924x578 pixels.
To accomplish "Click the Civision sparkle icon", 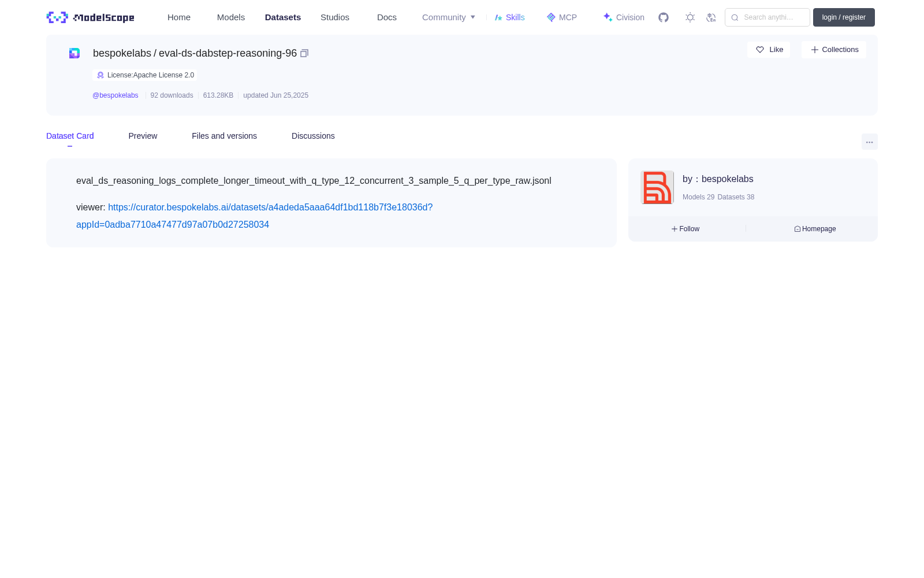I will (608, 17).
